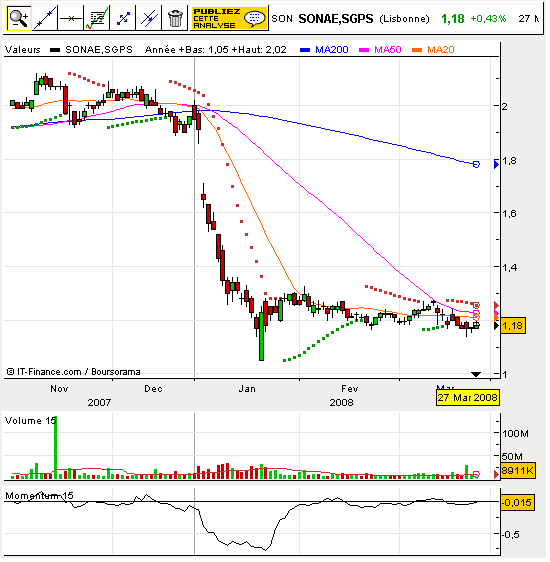Click the IT-Finance.com / Boursorama credit
The image size is (550, 562).
73,372
